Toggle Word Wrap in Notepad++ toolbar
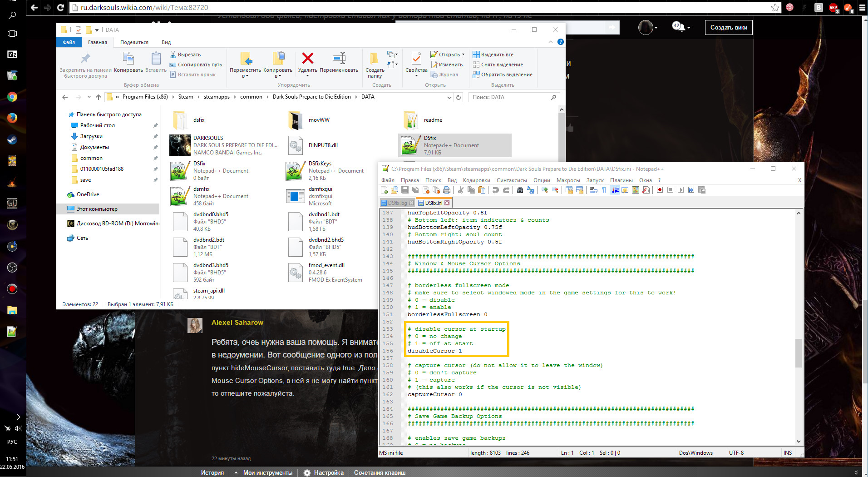The width and height of the screenshot is (868, 477). pyautogui.click(x=593, y=190)
